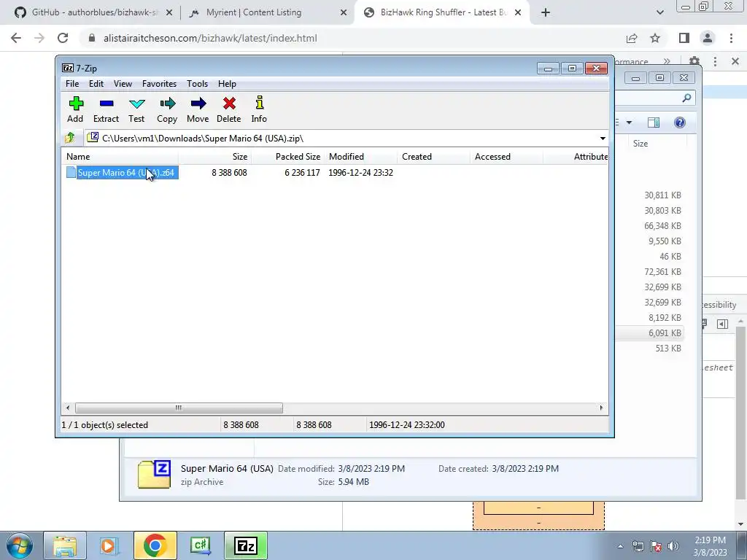
Task: Open a new browser tab
Action: [x=546, y=13]
